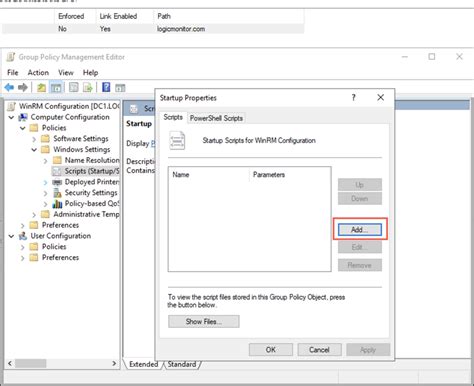
Task: Click the Edit... button
Action: (x=360, y=247)
